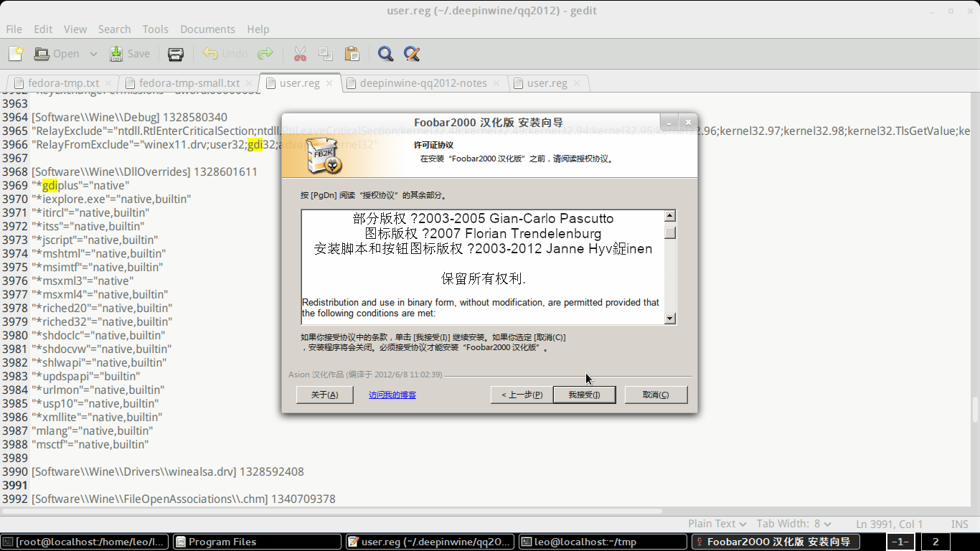Click the 取消(C) cancel button
The width and height of the screenshot is (980, 551).
(656, 395)
